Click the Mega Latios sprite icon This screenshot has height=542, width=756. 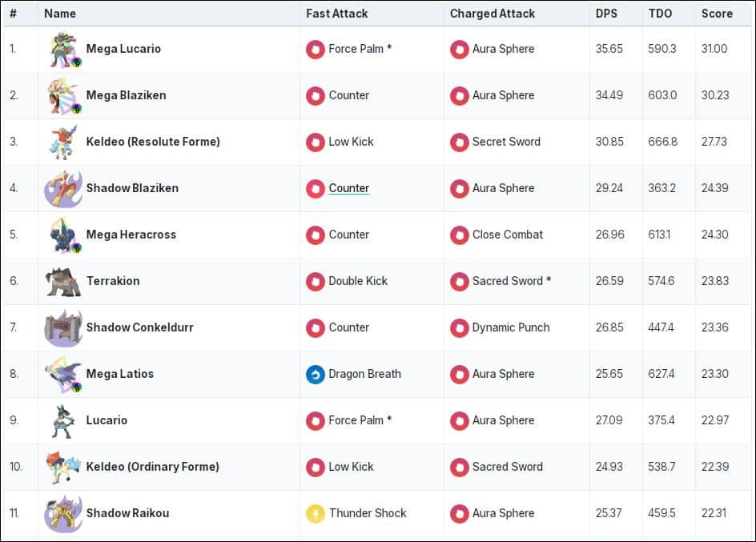(63, 374)
